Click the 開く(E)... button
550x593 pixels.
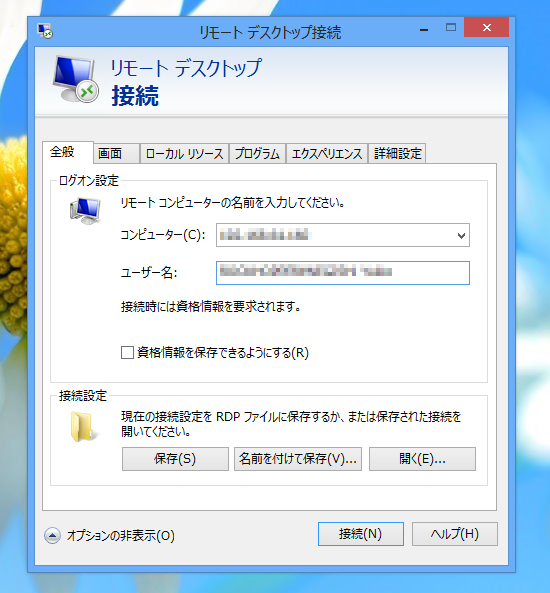tap(422, 459)
